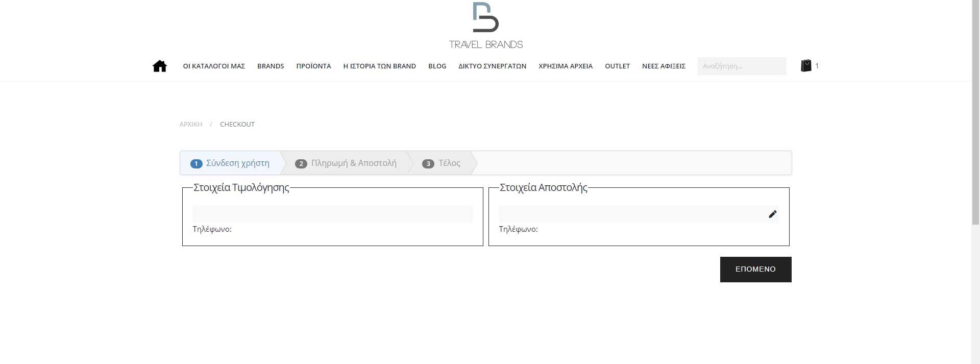
Task: Click Τηλέφωνο label under Στοιχεία Τιμολόγησης
Action: (212, 229)
